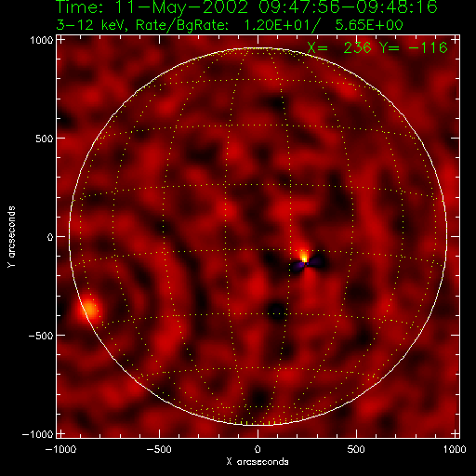
Task: Click the dark purple lobe left of flare
Action: click(x=297, y=267)
